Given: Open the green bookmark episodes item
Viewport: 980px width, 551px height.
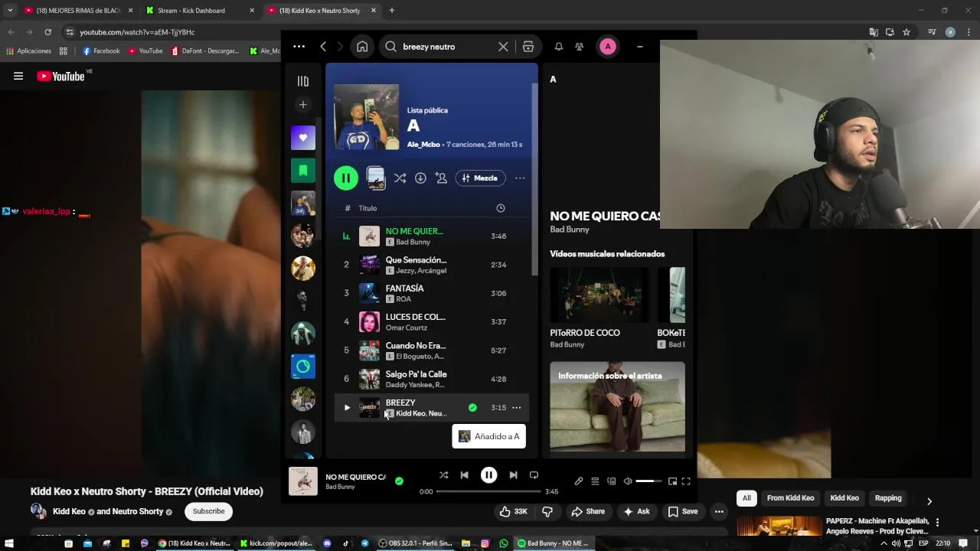Looking at the screenshot, I should click(303, 170).
